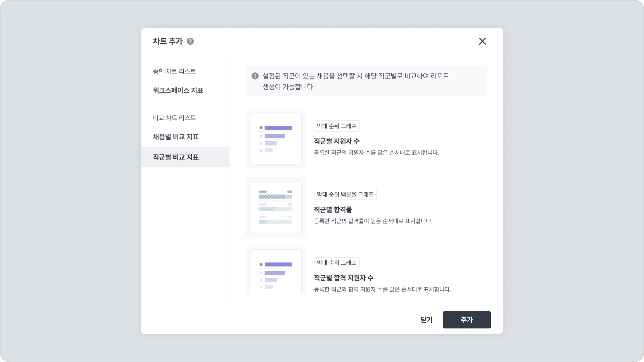The height and width of the screenshot is (362, 644).
Task: Click 직군별 합격률 title
Action: click(x=333, y=209)
